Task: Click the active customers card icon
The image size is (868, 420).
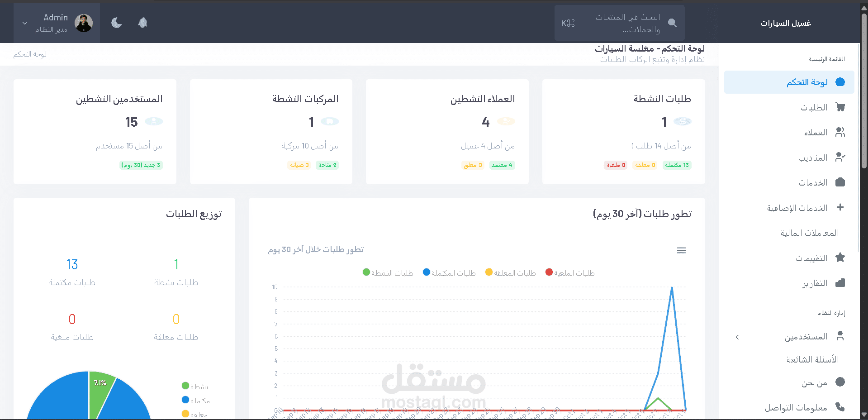Action: (x=506, y=121)
